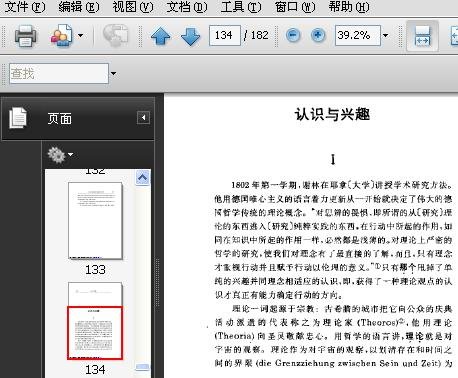
Task: Click the zoom out minus button
Action: pyautogui.click(x=293, y=35)
